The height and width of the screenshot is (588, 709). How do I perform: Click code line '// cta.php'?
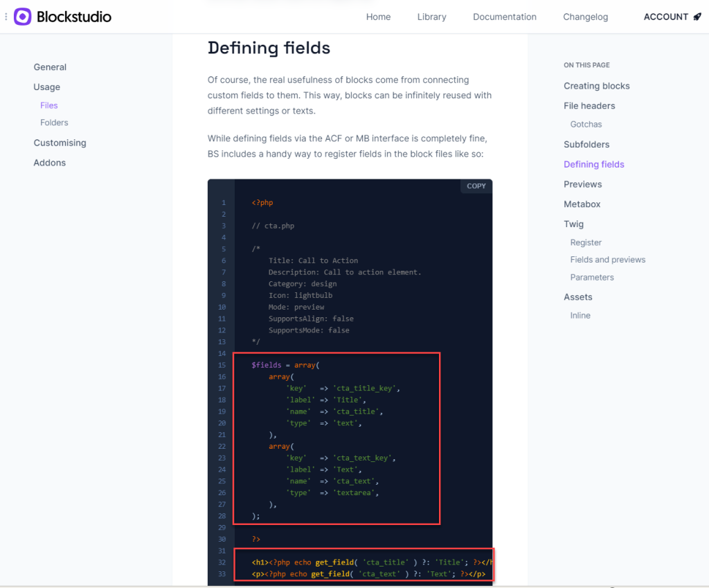(x=273, y=226)
